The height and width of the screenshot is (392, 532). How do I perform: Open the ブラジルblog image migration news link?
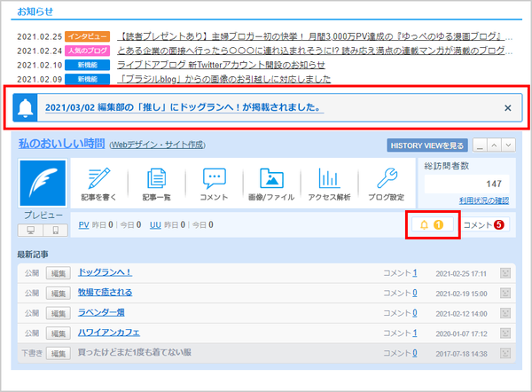(x=223, y=79)
